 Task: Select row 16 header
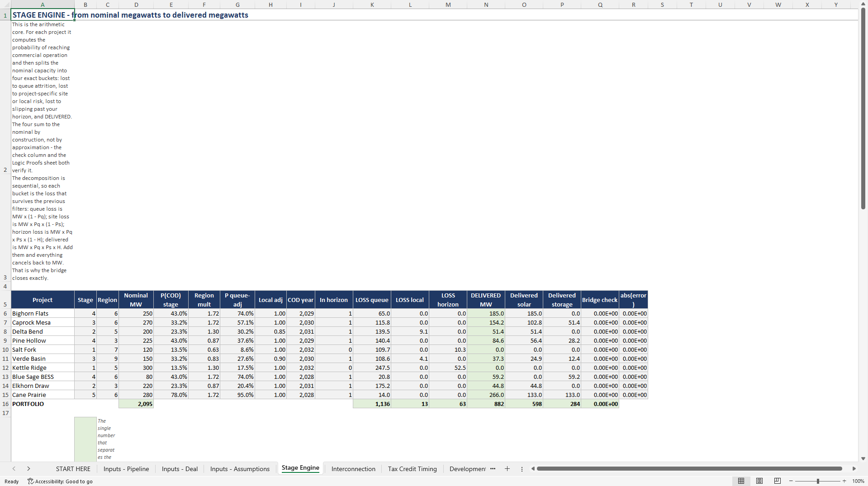pos(5,404)
